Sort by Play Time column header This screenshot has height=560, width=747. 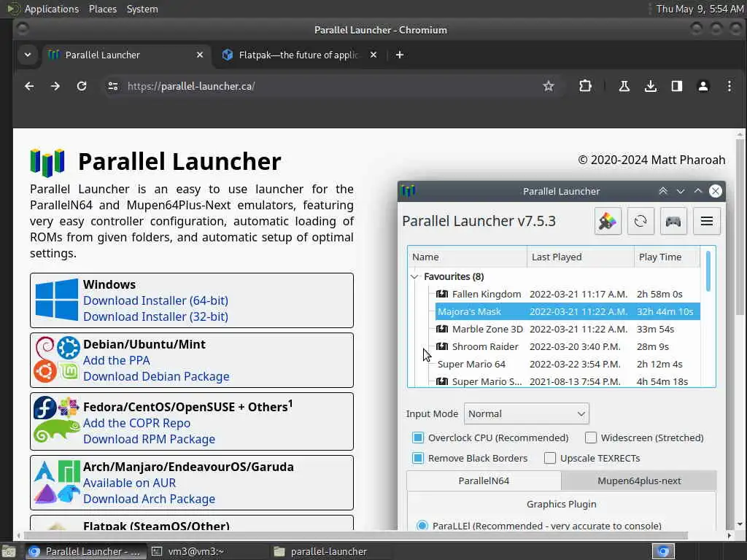point(667,257)
